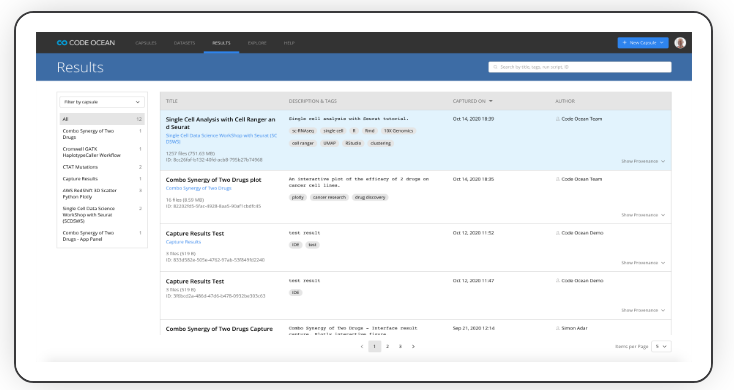The height and width of the screenshot is (390, 734).
Task: Expand Show Provenance for Single Cell Analysis
Action: click(643, 161)
